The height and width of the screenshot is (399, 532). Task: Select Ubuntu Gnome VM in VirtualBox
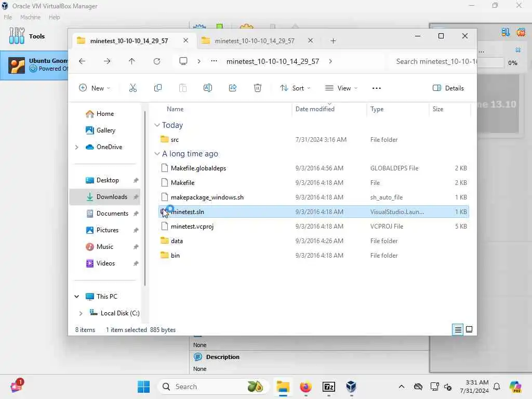[x=34, y=65]
